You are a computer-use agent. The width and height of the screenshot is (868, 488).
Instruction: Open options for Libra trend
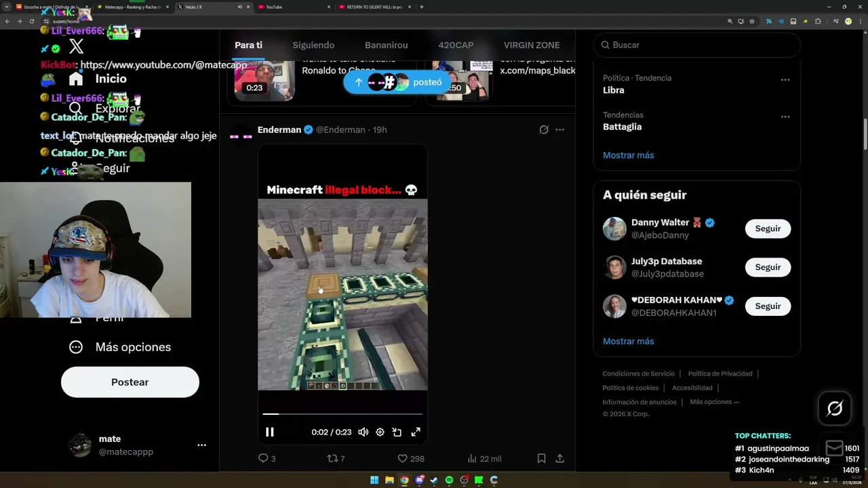click(785, 80)
